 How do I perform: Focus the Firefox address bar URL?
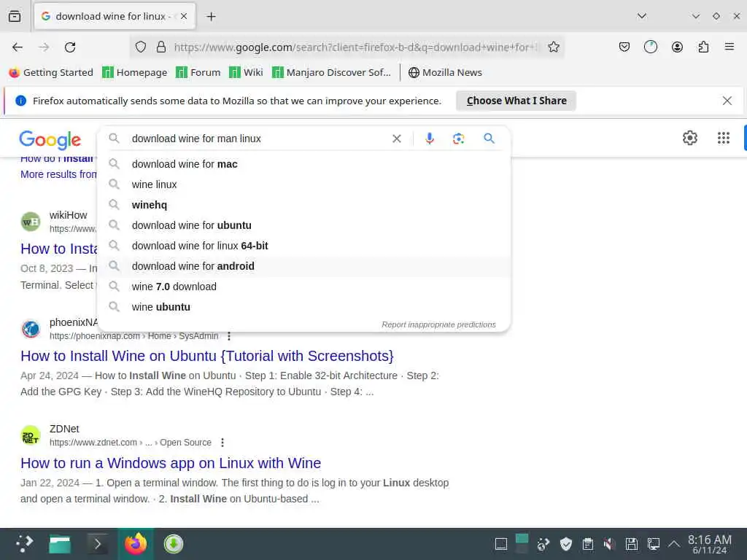click(x=356, y=47)
